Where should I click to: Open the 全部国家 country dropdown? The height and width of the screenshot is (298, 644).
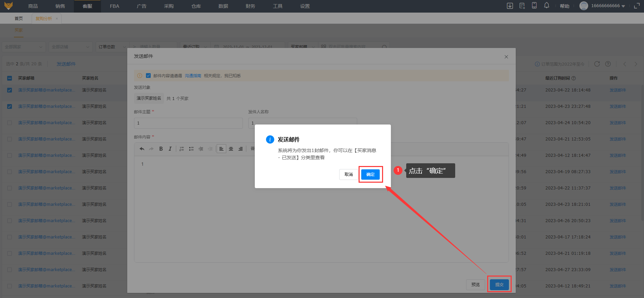point(23,47)
